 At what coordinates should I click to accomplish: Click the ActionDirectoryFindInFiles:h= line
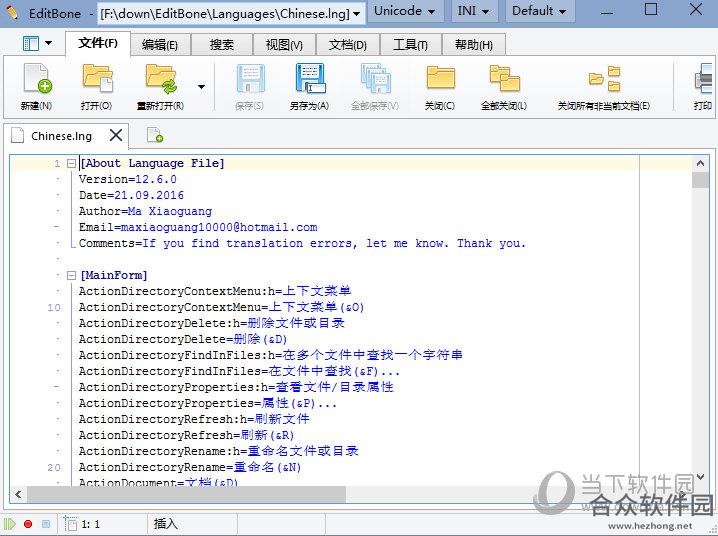tap(271, 355)
